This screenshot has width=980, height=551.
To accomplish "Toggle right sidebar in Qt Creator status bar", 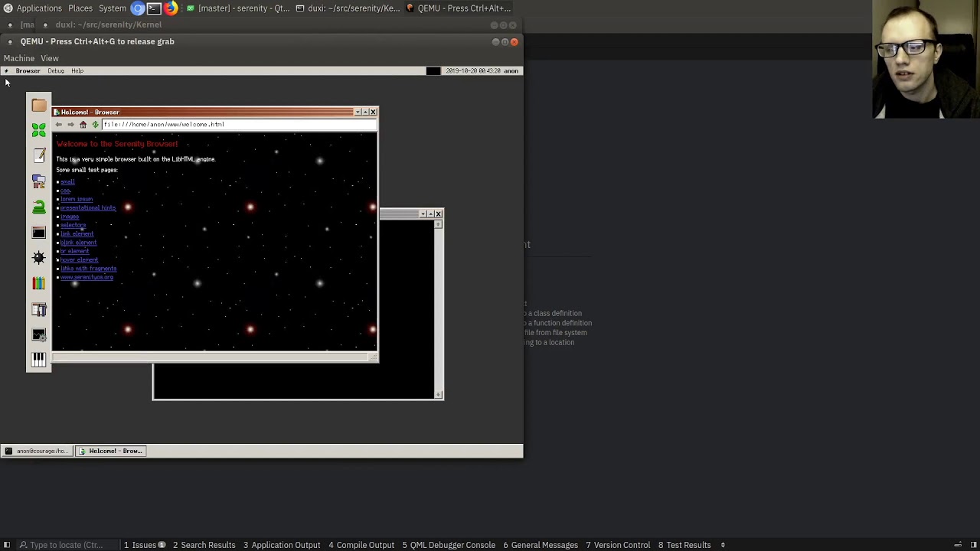I will coord(973,545).
